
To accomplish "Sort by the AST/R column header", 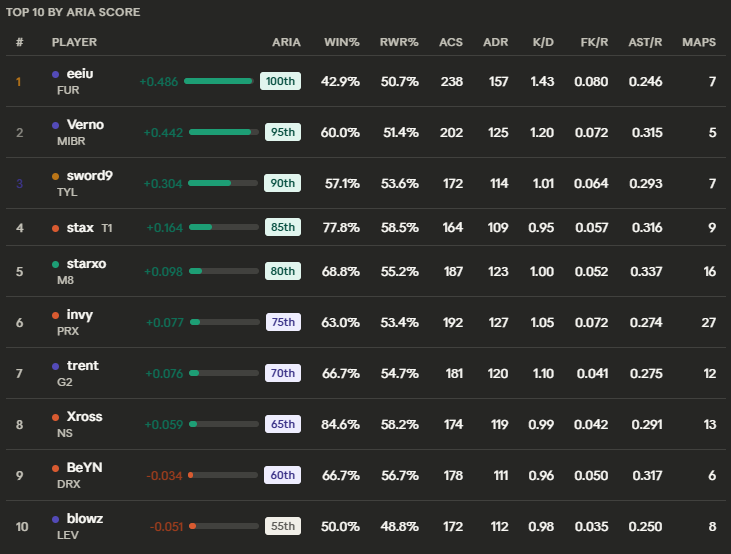I will point(645,42).
